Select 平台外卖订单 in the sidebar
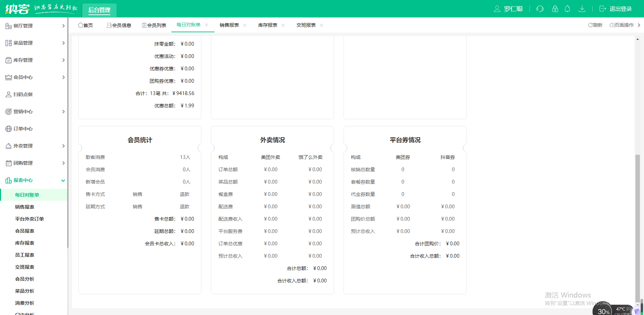Screen dimensions: 644x315 coord(29,219)
